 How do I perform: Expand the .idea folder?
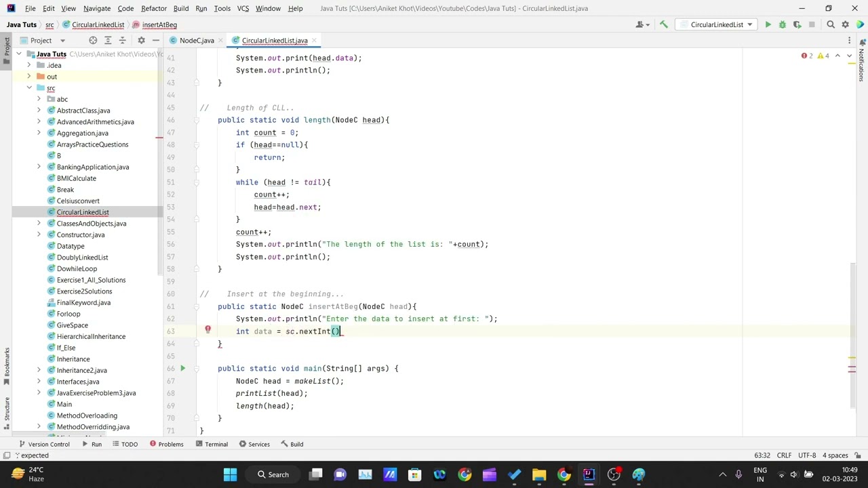29,65
